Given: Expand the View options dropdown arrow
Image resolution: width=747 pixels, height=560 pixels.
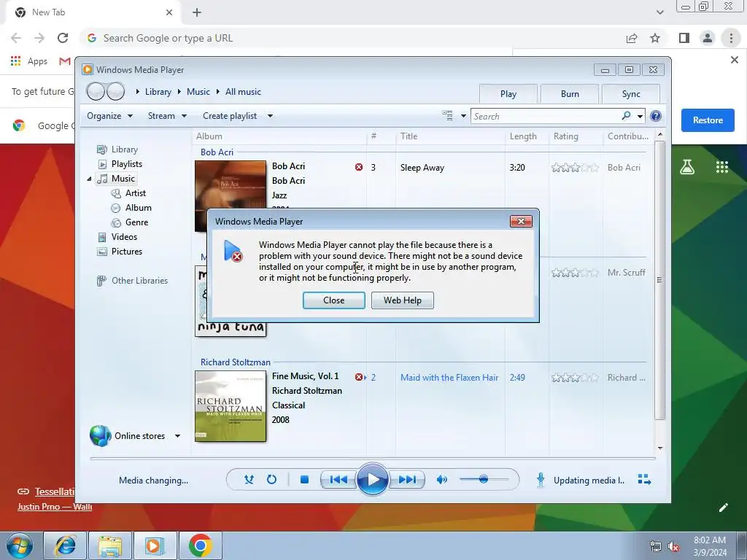Looking at the screenshot, I should pyautogui.click(x=463, y=116).
